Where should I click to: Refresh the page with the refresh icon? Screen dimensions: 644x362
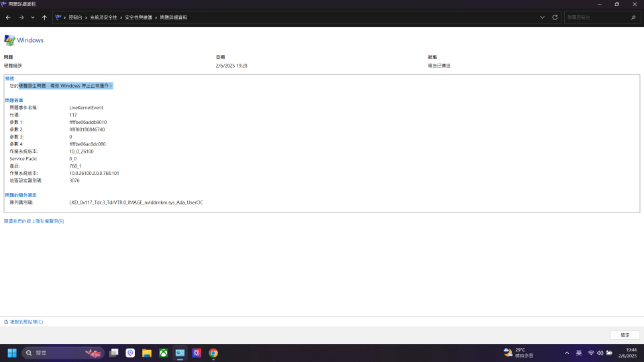point(555,17)
